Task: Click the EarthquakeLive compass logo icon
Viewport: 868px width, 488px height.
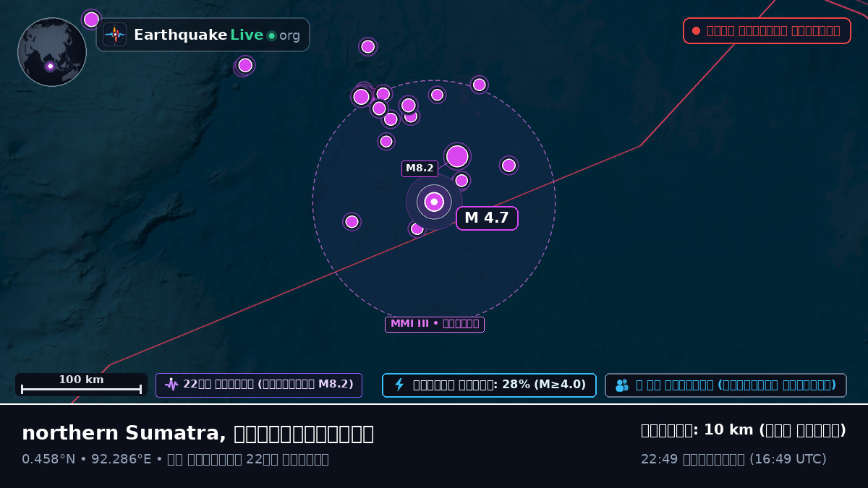Action: point(115,35)
